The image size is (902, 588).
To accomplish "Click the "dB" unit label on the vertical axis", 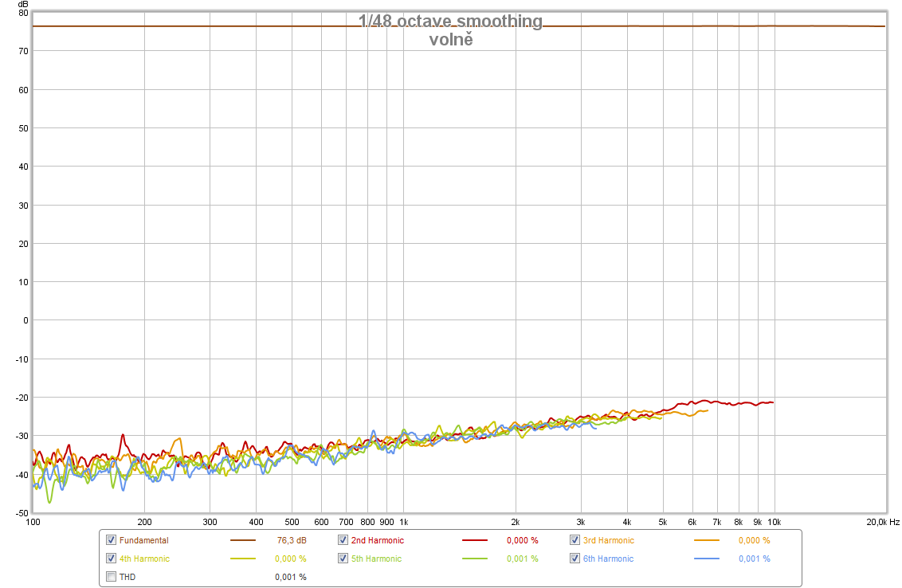I will click(x=23, y=4).
